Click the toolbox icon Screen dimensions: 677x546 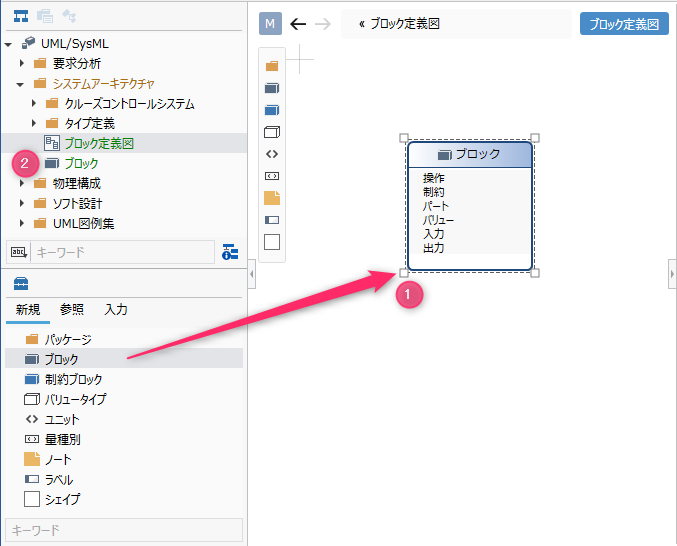(x=21, y=284)
